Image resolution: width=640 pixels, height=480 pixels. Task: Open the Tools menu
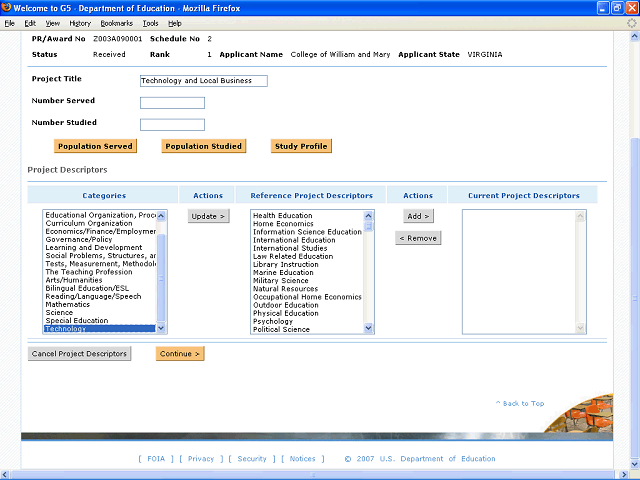(x=150, y=22)
